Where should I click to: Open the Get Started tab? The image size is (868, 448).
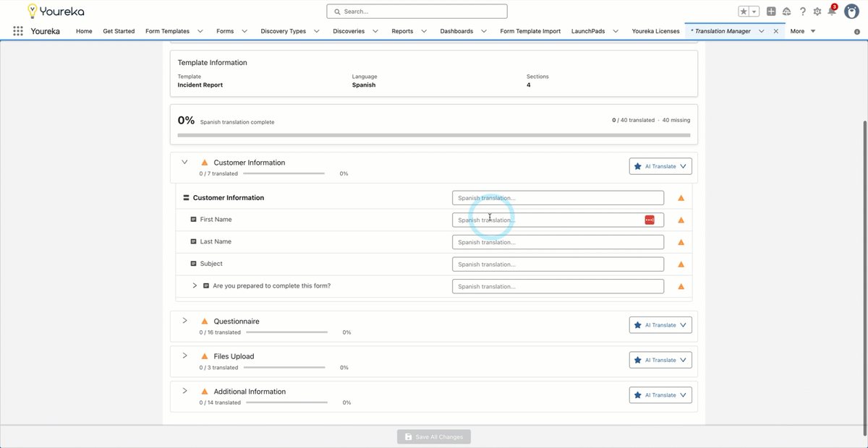pyautogui.click(x=119, y=31)
